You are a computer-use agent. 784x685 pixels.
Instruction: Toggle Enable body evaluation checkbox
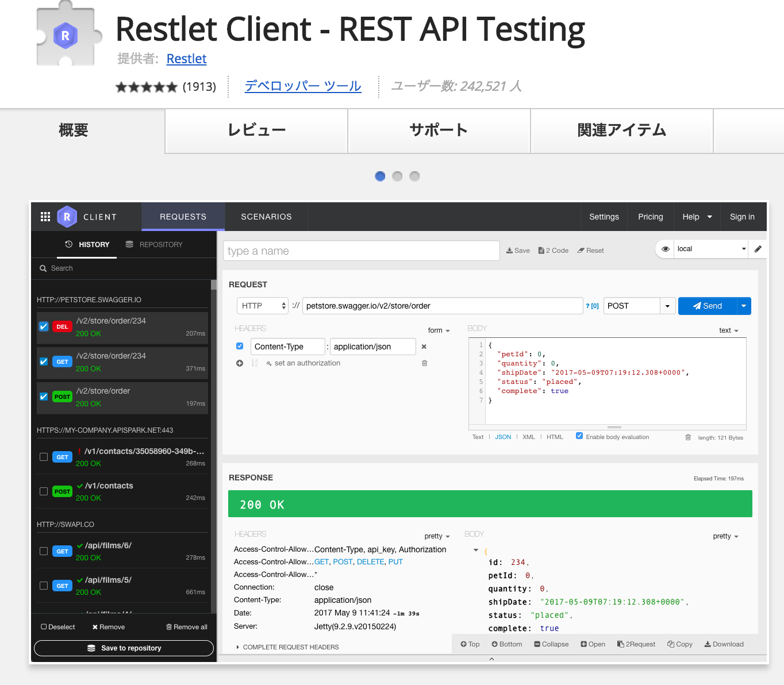click(x=579, y=436)
